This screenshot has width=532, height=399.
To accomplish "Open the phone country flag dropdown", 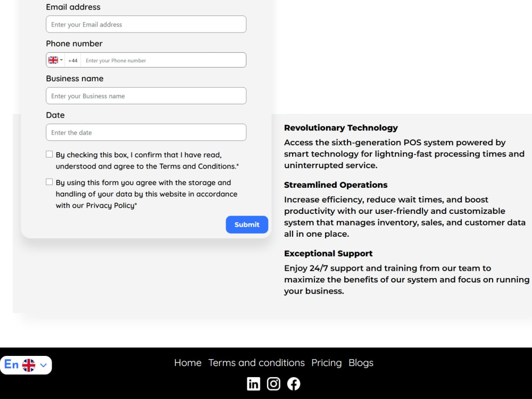I will pyautogui.click(x=55, y=60).
